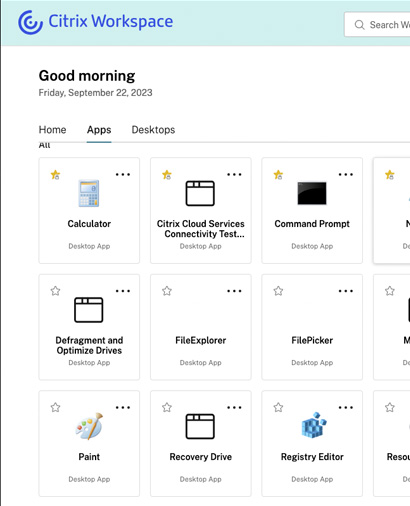Open the Defragment and Optimize Drives icon
Image resolution: width=410 pixels, height=506 pixels.
click(89, 310)
